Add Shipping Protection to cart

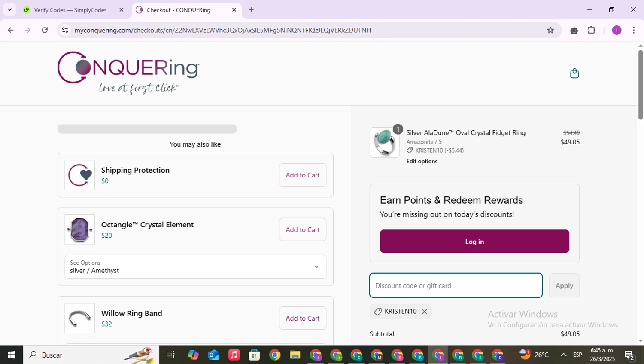[303, 175]
